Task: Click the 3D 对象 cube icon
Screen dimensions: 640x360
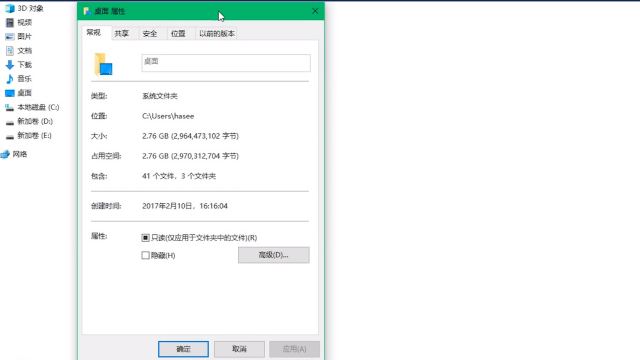Action: (x=10, y=8)
